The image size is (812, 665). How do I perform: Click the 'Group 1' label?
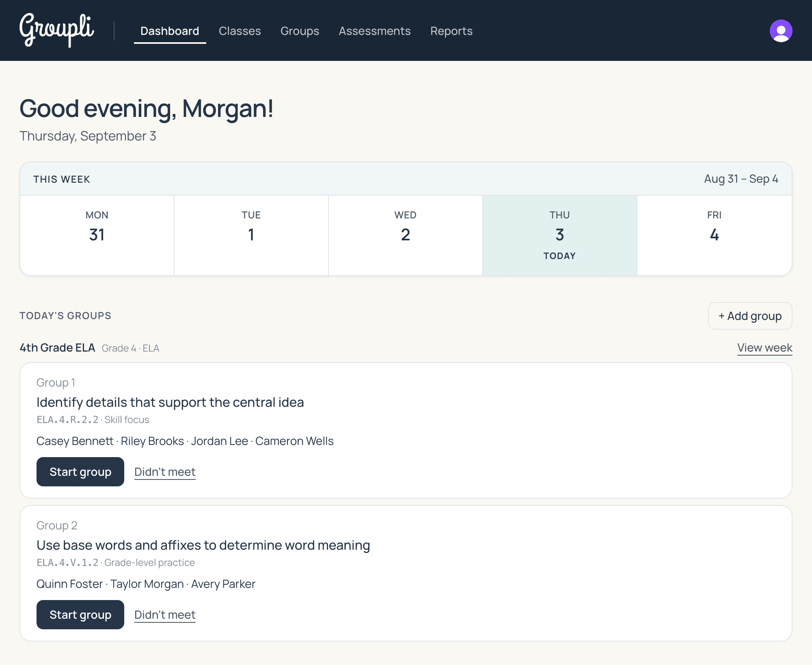(56, 383)
